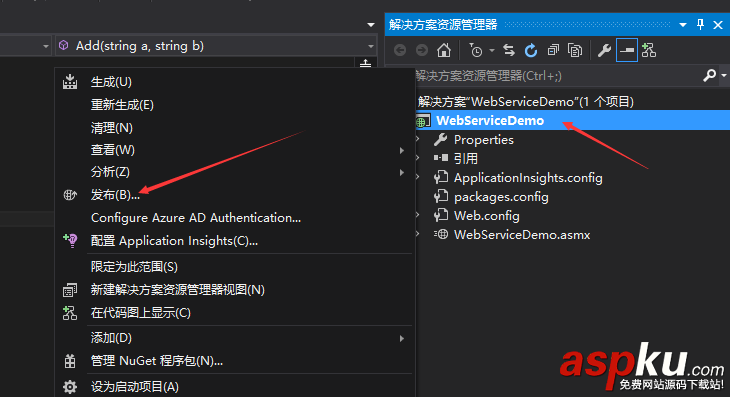This screenshot has height=397, width=730.
Task: Choose 发布(B)... from context menu
Action: [235, 195]
